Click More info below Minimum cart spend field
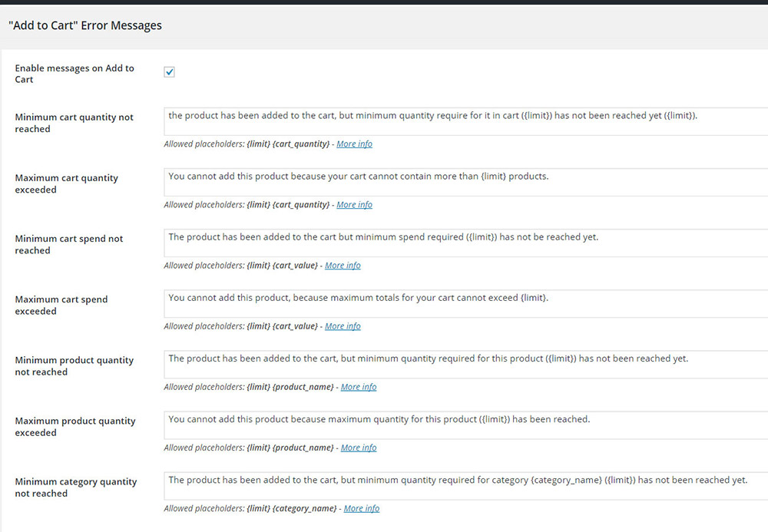This screenshot has width=768, height=532. tap(343, 266)
